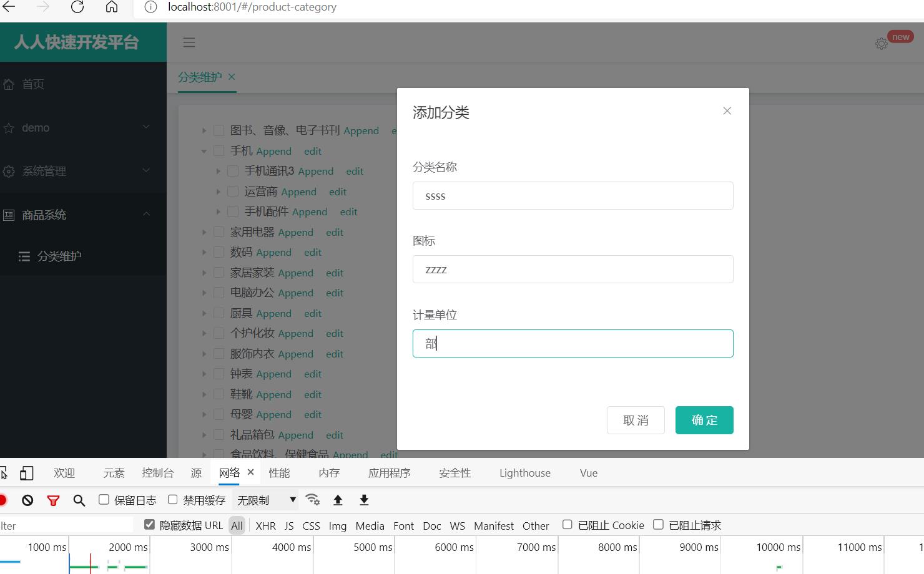This screenshot has height=574, width=924.
Task: Click the browser address bar URL
Action: point(252,7)
